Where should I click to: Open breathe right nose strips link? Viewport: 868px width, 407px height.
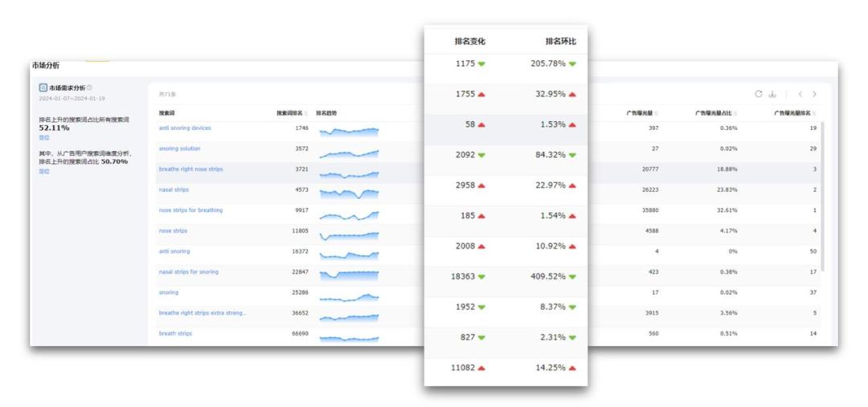[191, 169]
